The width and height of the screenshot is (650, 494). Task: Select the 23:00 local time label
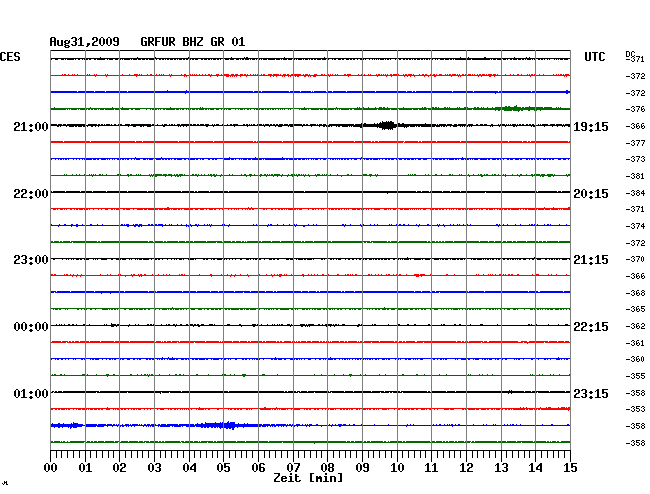31,260
